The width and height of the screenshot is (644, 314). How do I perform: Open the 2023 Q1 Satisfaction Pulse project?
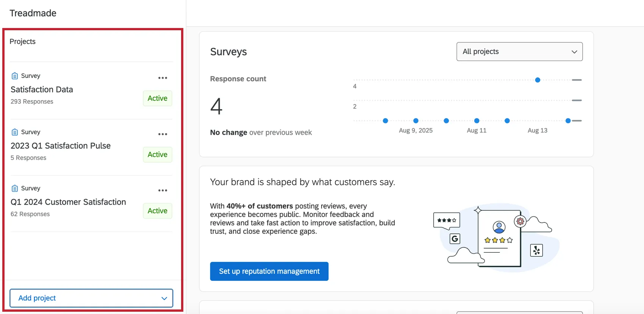[x=61, y=146]
